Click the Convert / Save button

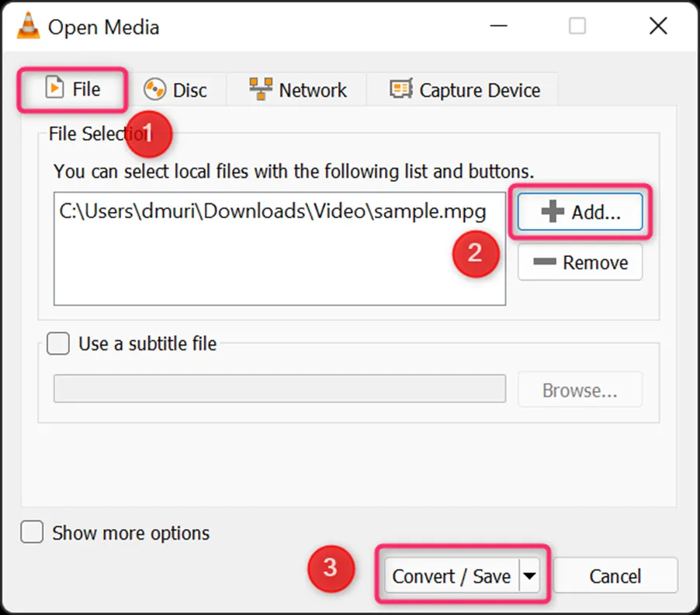point(452,576)
